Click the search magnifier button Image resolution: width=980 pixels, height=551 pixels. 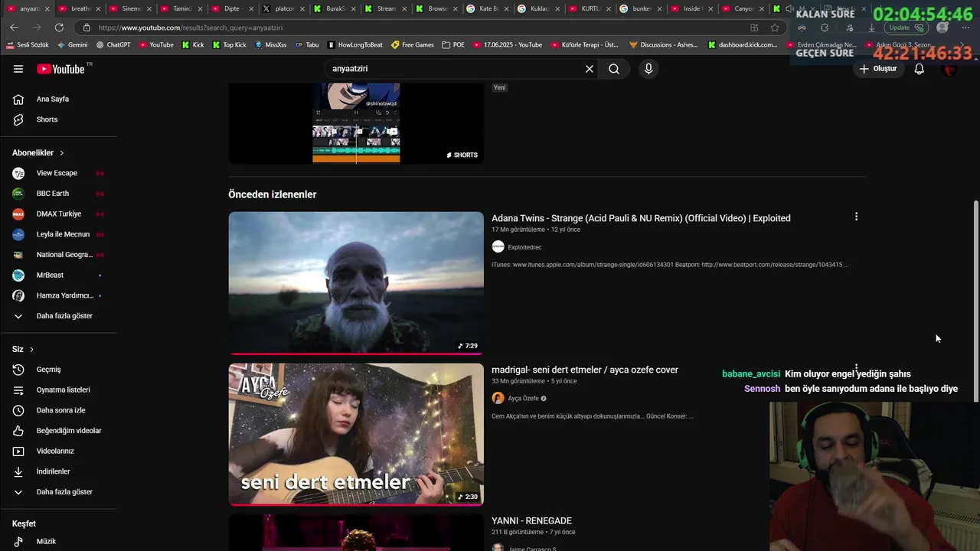[614, 69]
